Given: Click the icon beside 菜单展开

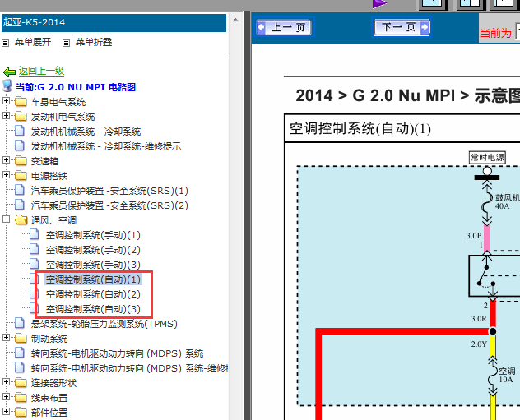Looking at the screenshot, I should [5, 43].
